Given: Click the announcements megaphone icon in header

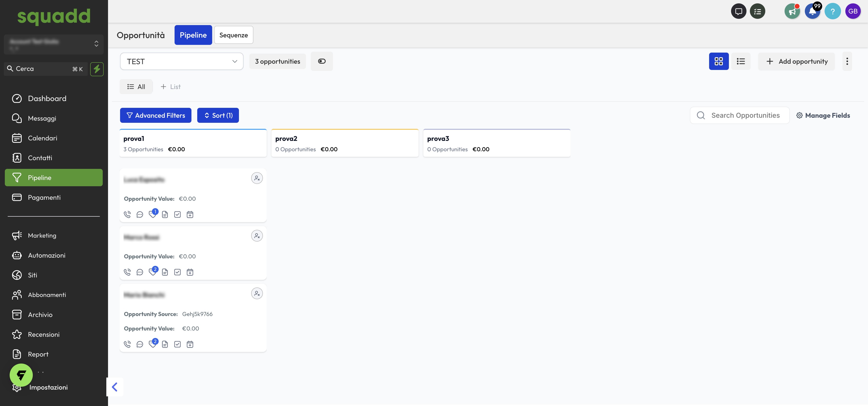Looking at the screenshot, I should click(792, 12).
